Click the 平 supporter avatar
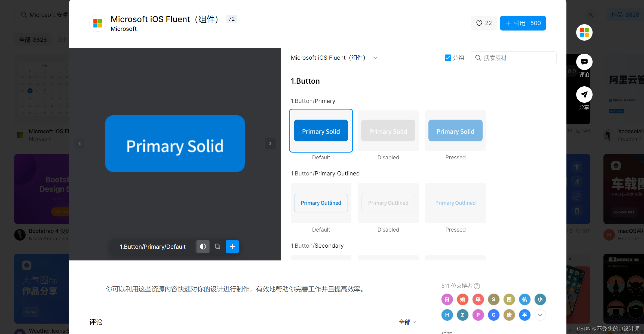Viewport: 644px width, 334px height. (525, 315)
